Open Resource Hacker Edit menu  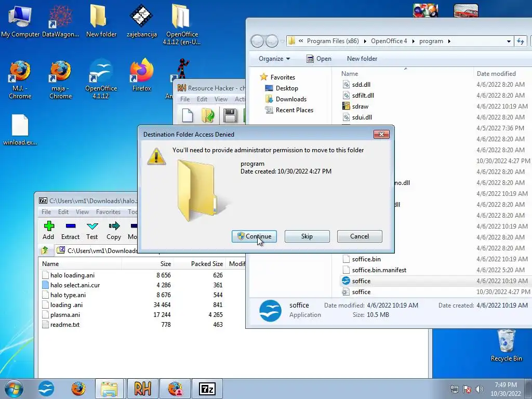[202, 99]
